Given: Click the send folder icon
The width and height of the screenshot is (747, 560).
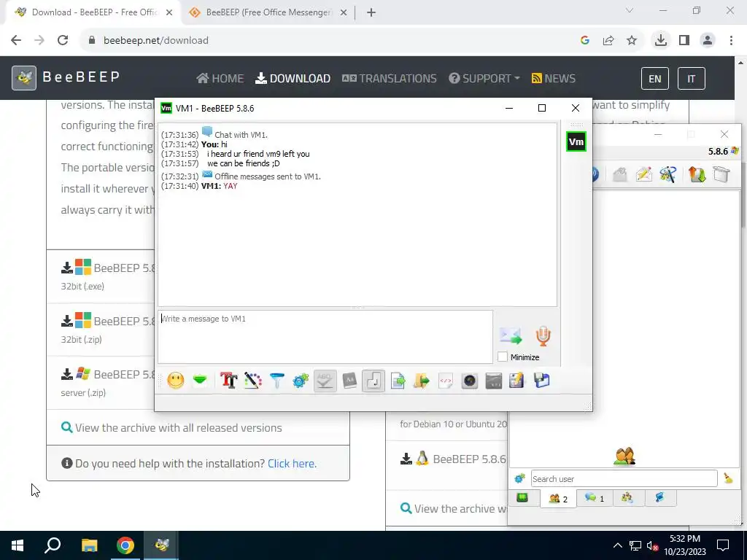Looking at the screenshot, I should (422, 381).
